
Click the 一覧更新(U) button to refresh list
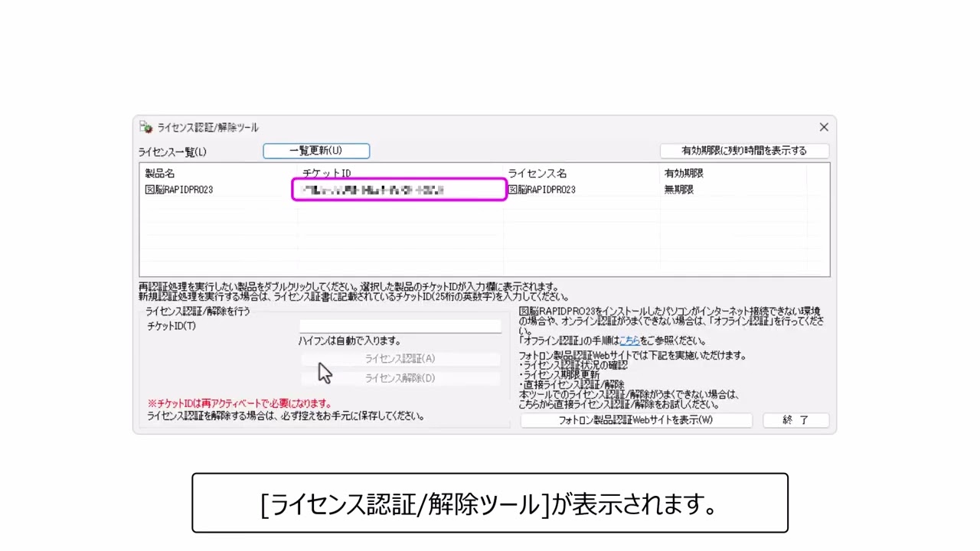[316, 151]
